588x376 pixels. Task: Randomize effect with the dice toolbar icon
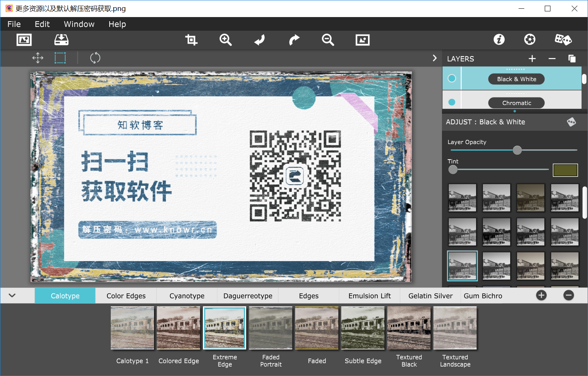[563, 39]
